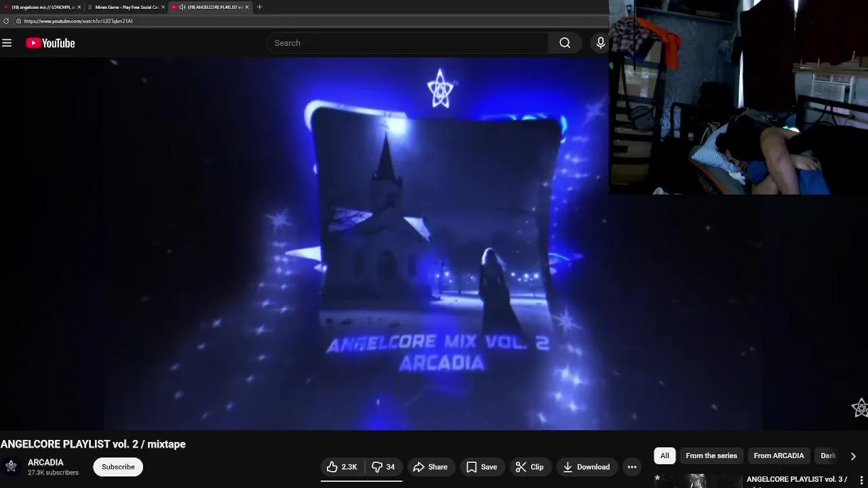The image size is (868, 488).
Task: Open the ARCADIA channel avatar
Action: click(11, 466)
